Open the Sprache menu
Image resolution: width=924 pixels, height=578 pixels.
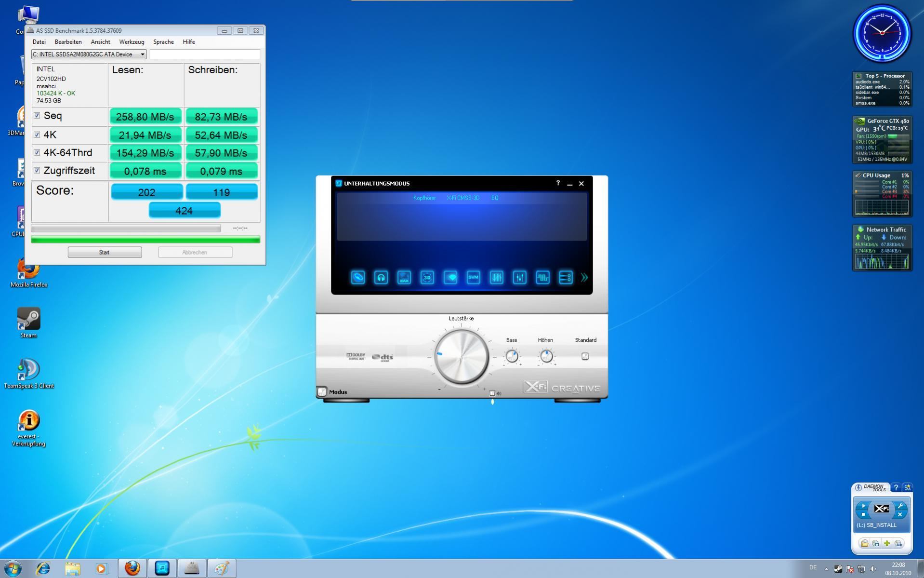(163, 42)
